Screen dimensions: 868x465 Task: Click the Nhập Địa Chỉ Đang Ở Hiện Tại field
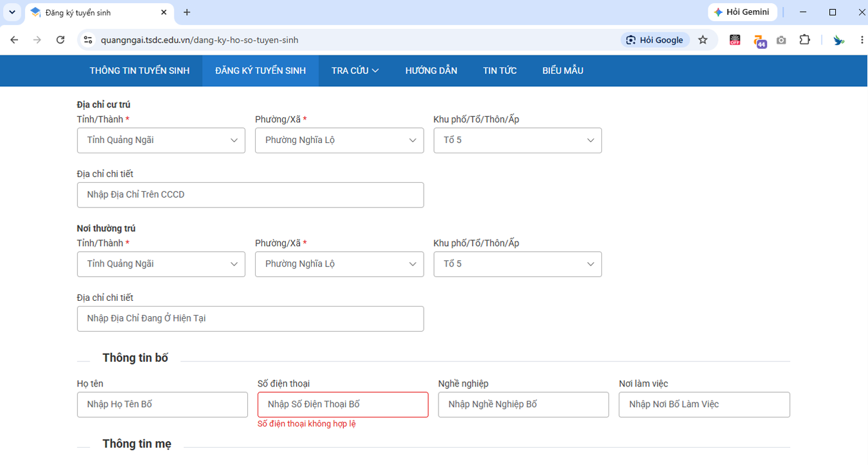click(x=250, y=319)
